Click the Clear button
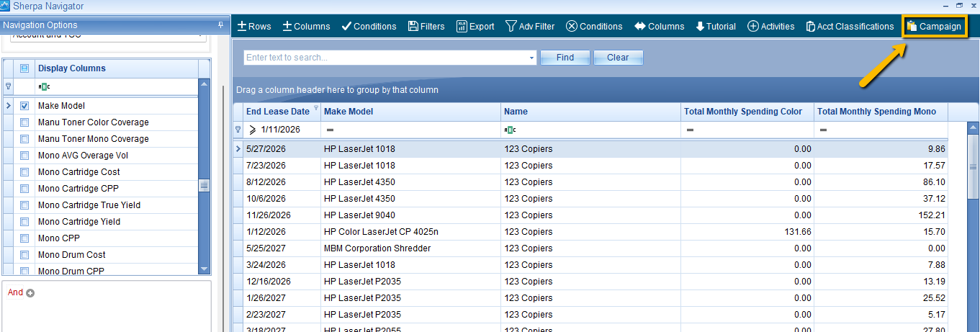 pyautogui.click(x=618, y=58)
